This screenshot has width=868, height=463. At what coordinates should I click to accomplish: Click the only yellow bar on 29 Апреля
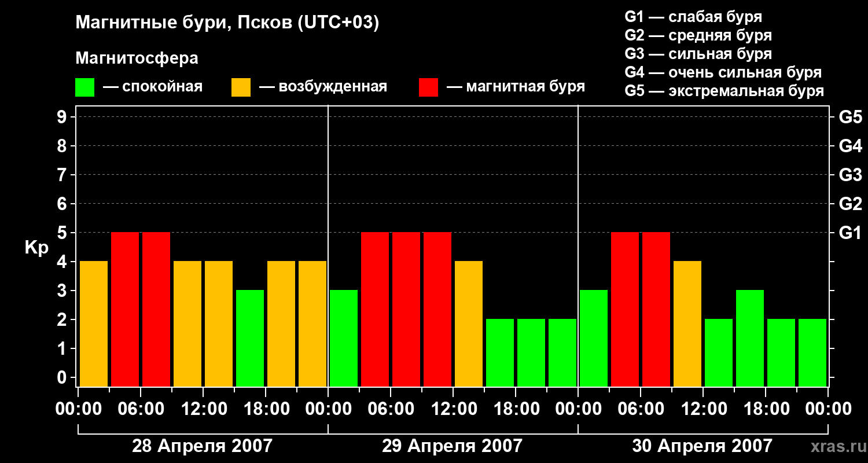469,324
